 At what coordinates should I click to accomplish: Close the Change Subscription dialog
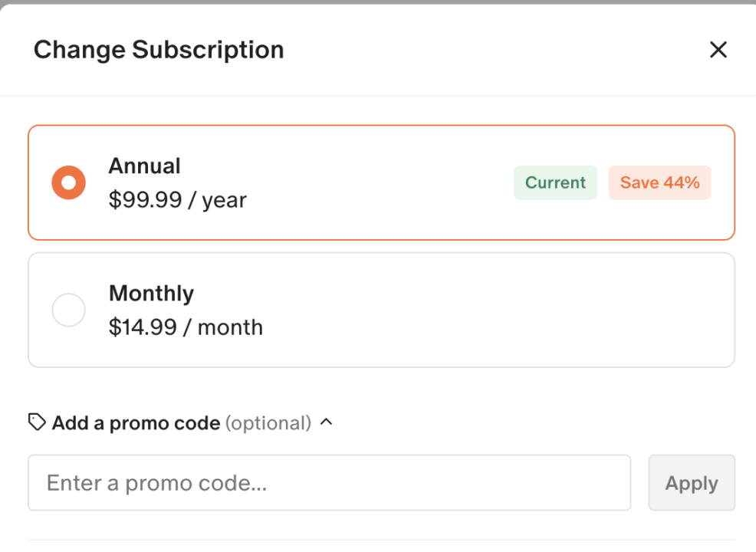(x=718, y=50)
